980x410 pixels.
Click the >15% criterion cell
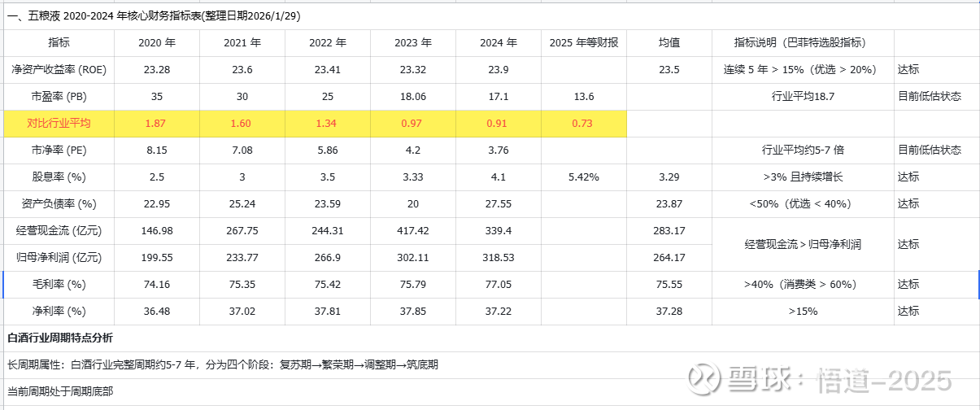[803, 312]
